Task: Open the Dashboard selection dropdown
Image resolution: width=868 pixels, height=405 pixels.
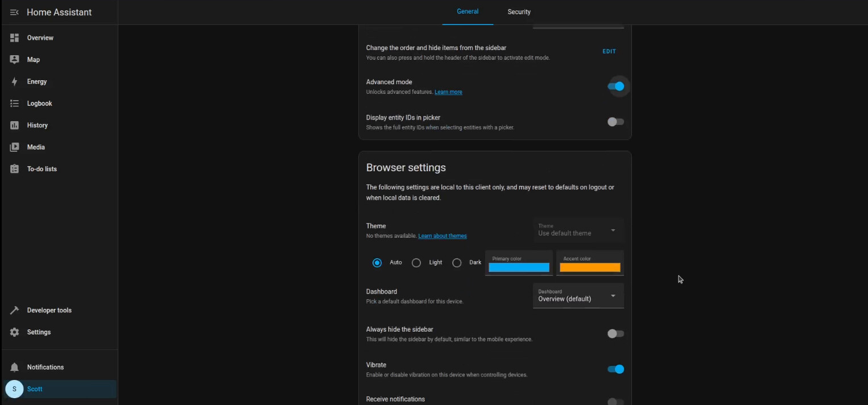Action: point(578,296)
